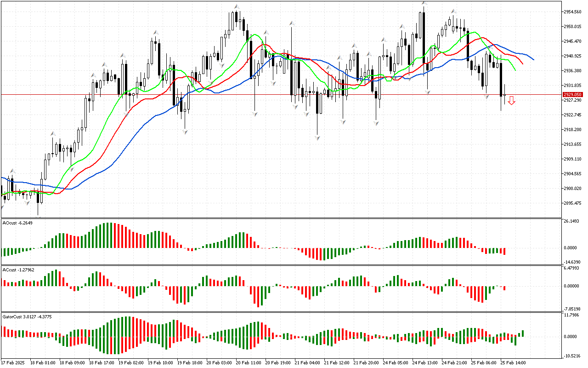Click price level 2909.110 on the axis
Viewport: 588px width, 368px height.
pyautogui.click(x=572, y=159)
